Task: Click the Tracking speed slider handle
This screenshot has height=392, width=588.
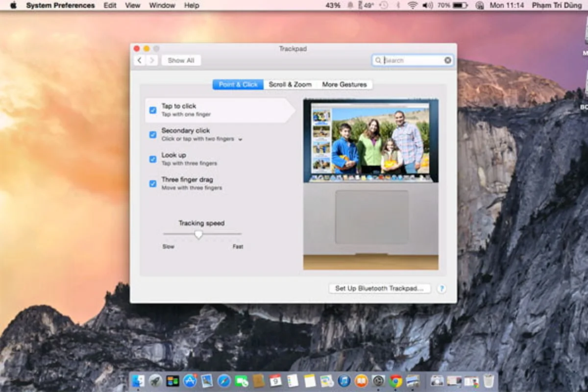Action: coord(198,235)
